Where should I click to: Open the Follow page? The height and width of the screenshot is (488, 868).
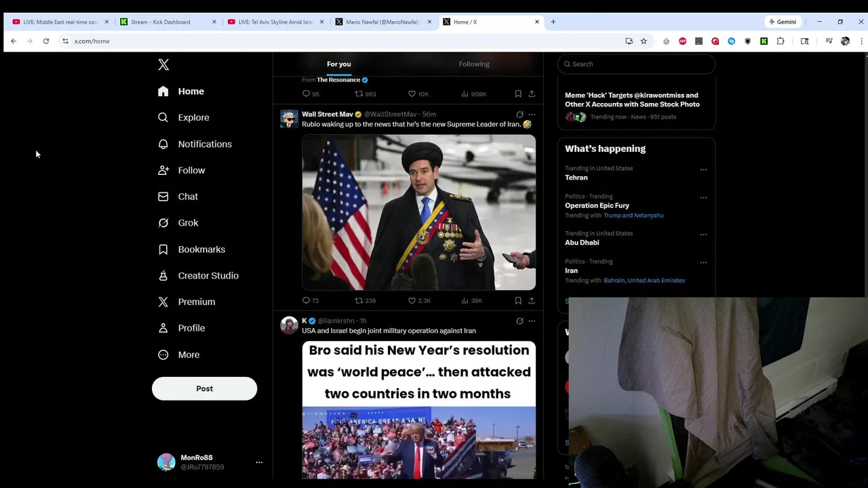click(181, 170)
